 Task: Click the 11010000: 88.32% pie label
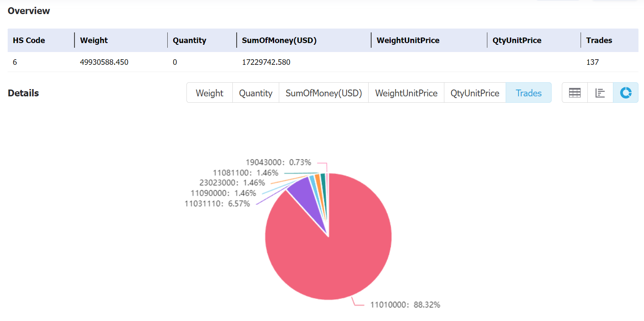click(x=405, y=305)
